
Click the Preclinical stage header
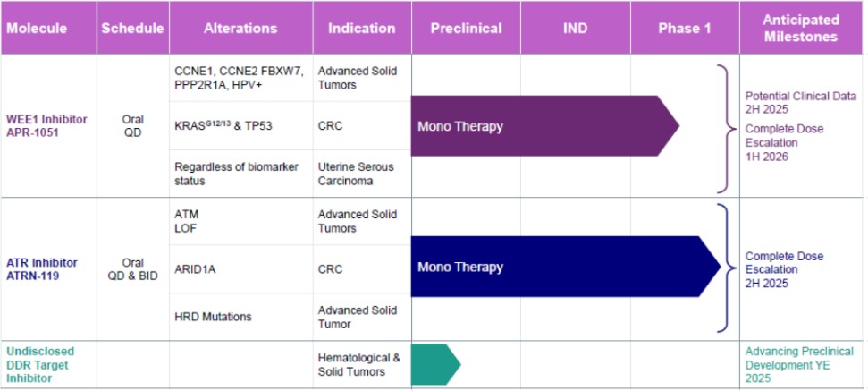point(466,28)
